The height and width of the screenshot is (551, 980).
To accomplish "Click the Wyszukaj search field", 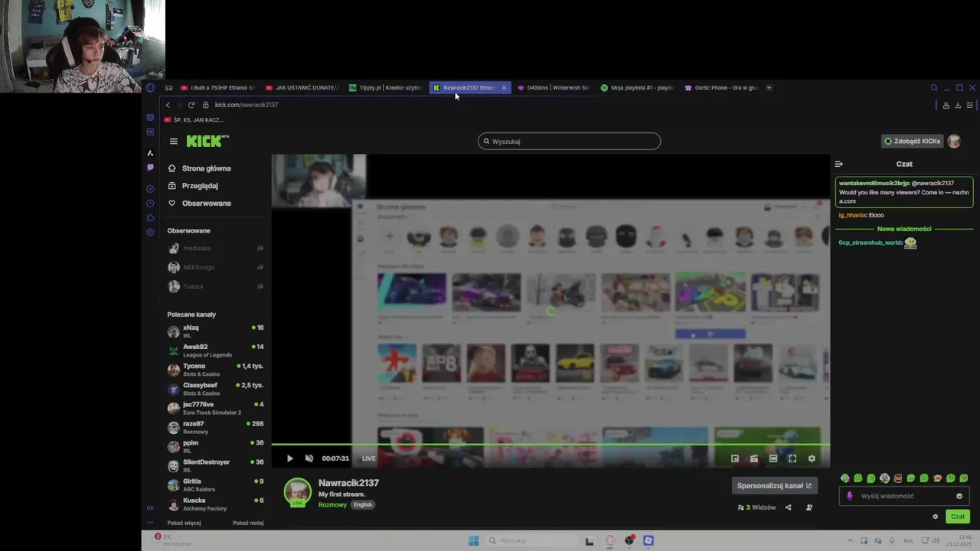I will 569,142.
